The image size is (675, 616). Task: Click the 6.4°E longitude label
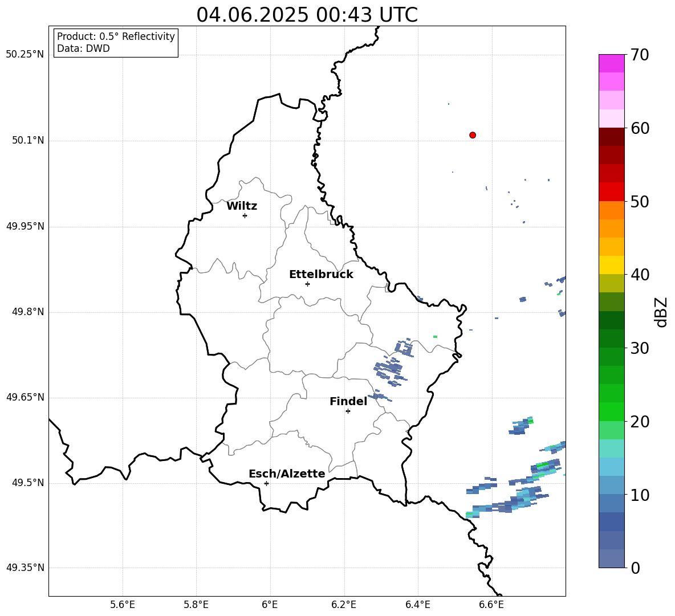[417, 605]
